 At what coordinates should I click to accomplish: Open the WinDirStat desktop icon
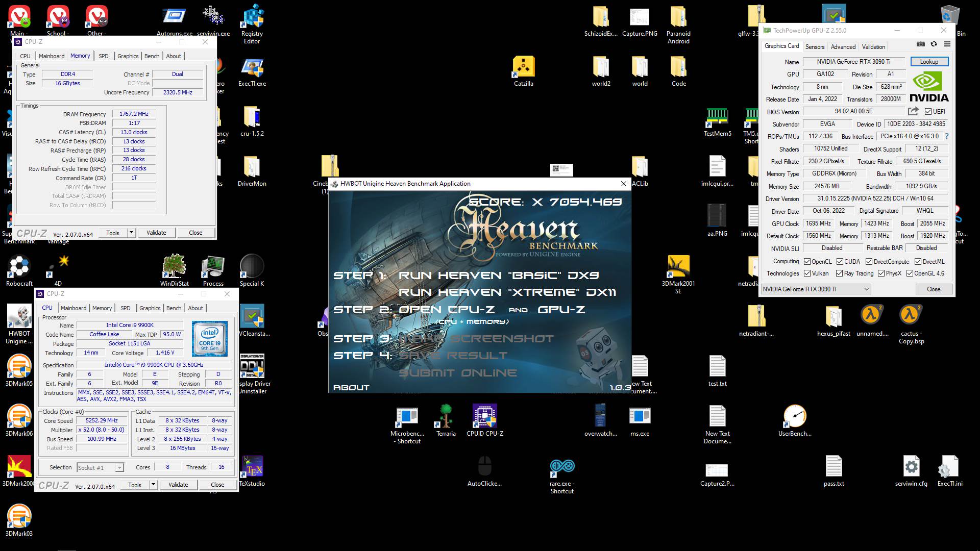[175, 270]
